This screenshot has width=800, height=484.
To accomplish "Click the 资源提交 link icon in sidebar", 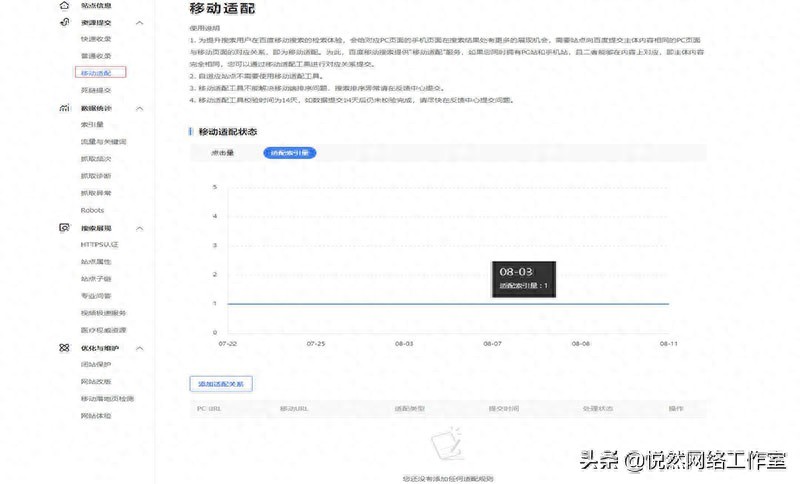I will click(x=65, y=23).
